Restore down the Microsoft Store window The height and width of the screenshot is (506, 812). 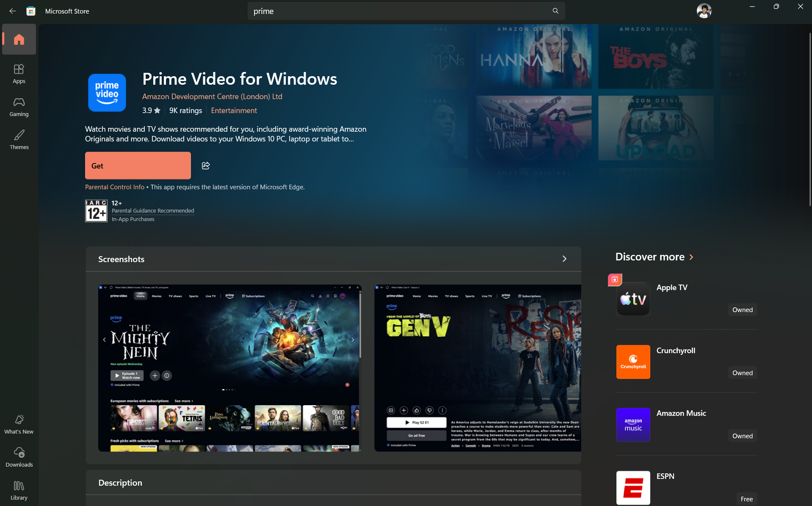tap(776, 7)
